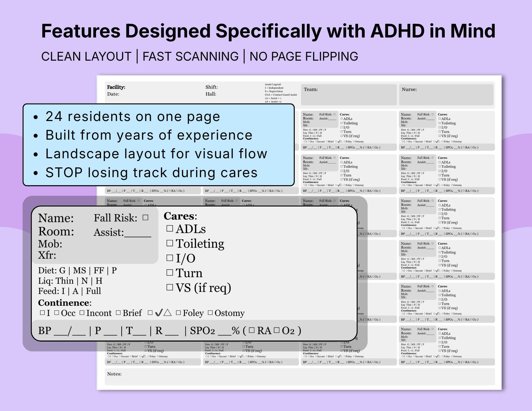The width and height of the screenshot is (532, 411).
Task: Tick the Incont checkbox in enlarged card
Action: pyautogui.click(x=82, y=313)
